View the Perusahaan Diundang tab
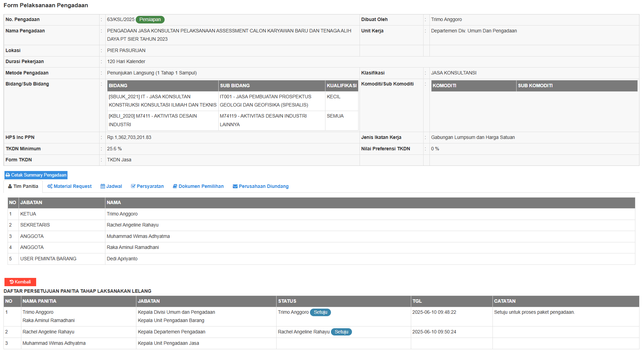This screenshot has height=351, width=644. tap(263, 187)
